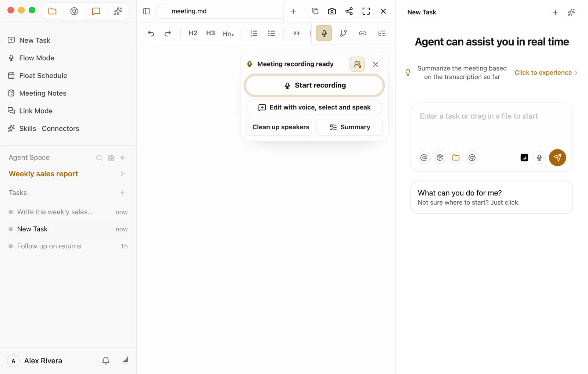Start recording the meeting
The height and width of the screenshot is (374, 588).
click(x=315, y=85)
